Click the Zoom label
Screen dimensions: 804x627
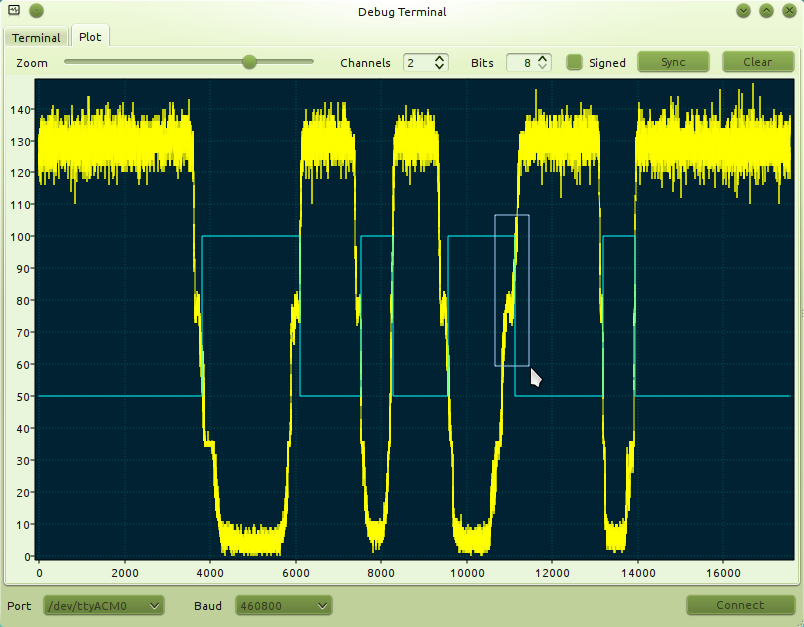pyautogui.click(x=32, y=63)
